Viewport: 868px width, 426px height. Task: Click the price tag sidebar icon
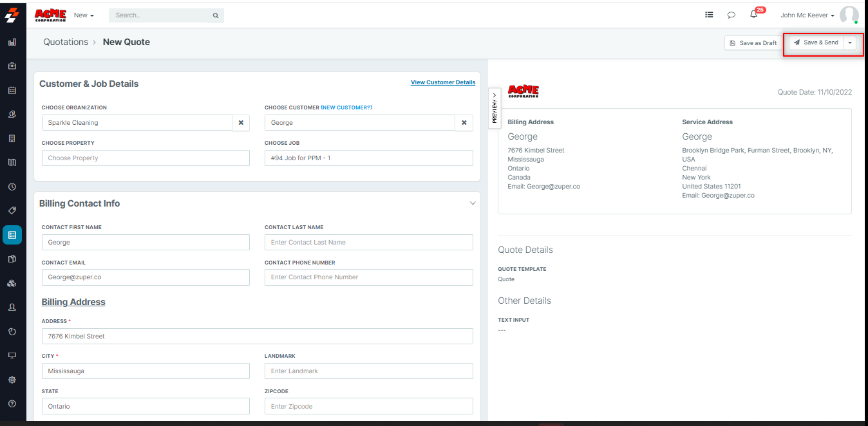coord(12,210)
